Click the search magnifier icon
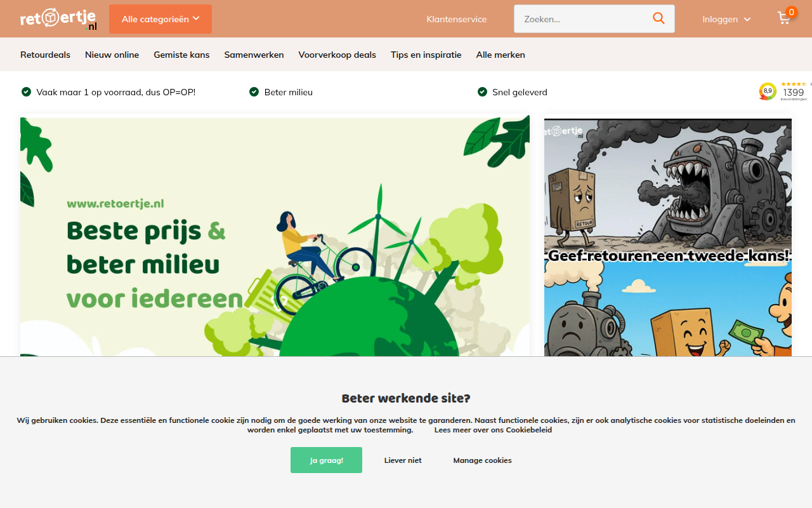 (x=658, y=19)
